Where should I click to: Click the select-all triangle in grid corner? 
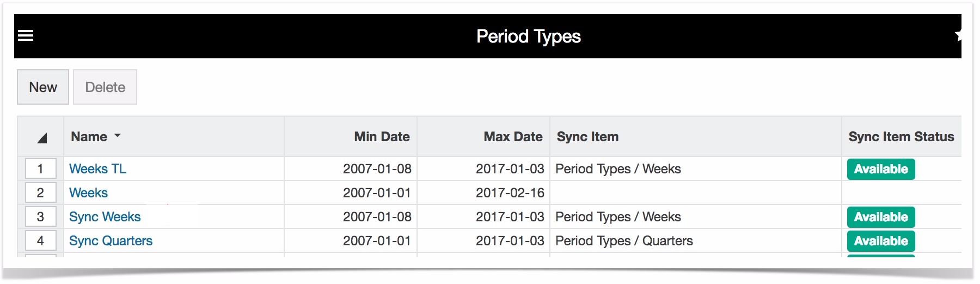click(42, 138)
